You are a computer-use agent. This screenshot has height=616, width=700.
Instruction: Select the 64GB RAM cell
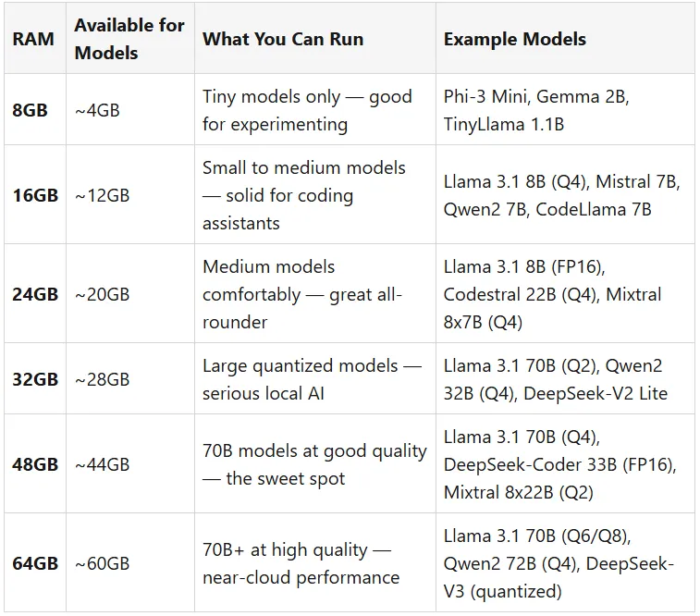point(34,563)
